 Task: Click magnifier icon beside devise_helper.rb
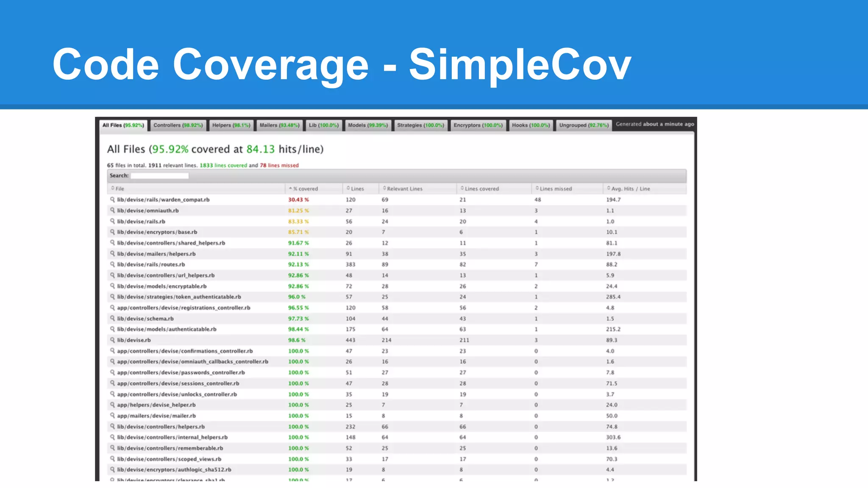pyautogui.click(x=112, y=405)
